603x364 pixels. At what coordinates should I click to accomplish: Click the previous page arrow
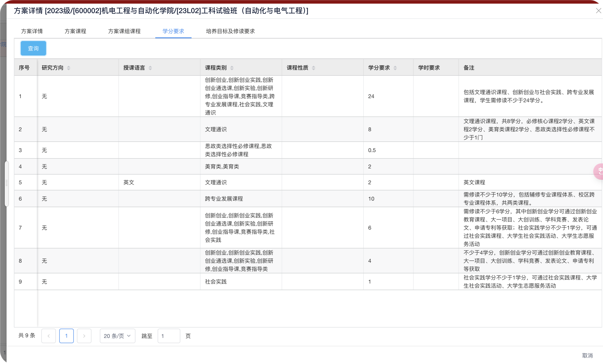(x=49, y=336)
